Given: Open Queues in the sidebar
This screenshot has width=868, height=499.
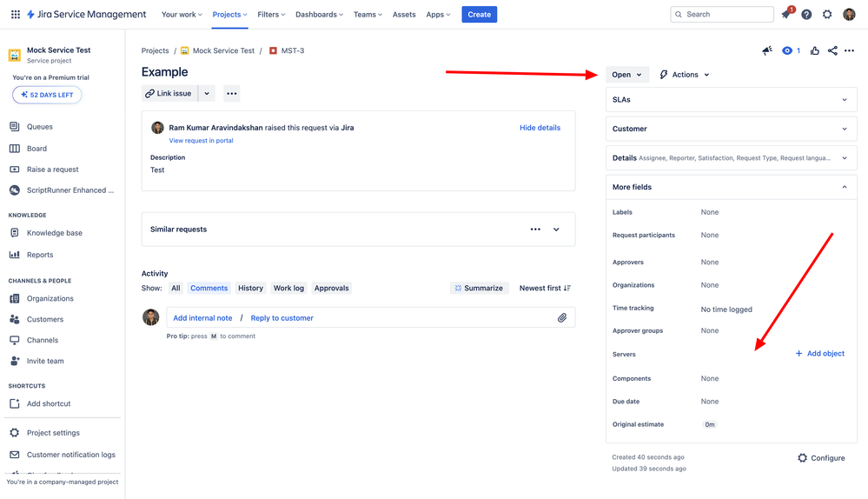Looking at the screenshot, I should click(x=40, y=126).
